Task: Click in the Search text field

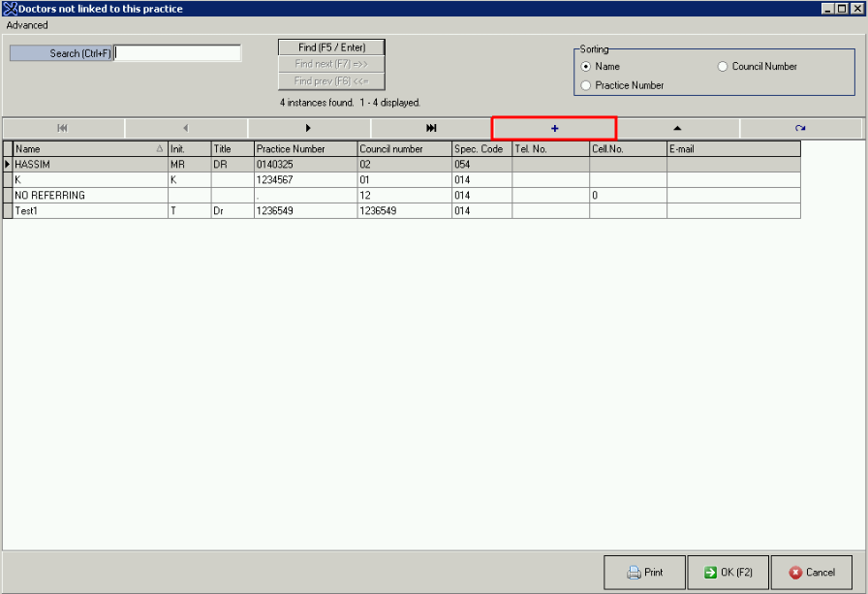Action: click(x=178, y=53)
